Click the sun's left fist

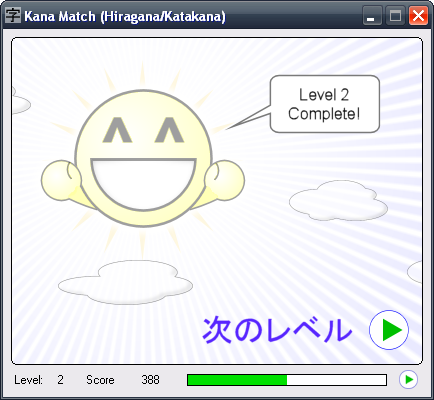[61, 180]
